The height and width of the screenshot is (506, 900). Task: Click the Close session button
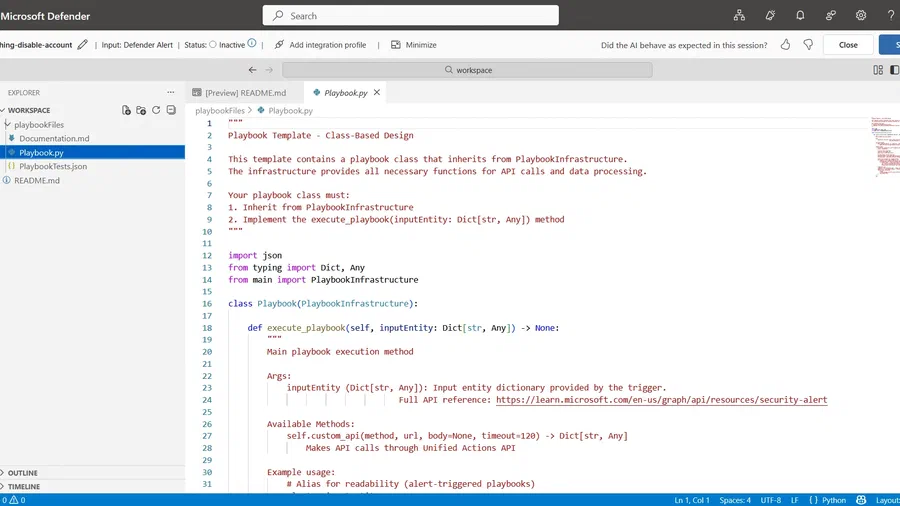848,45
